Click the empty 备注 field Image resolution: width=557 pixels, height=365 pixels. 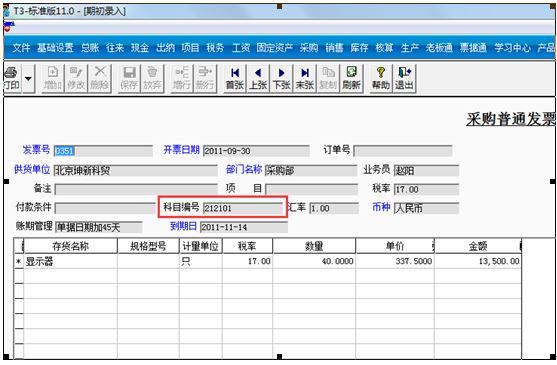pos(136,189)
